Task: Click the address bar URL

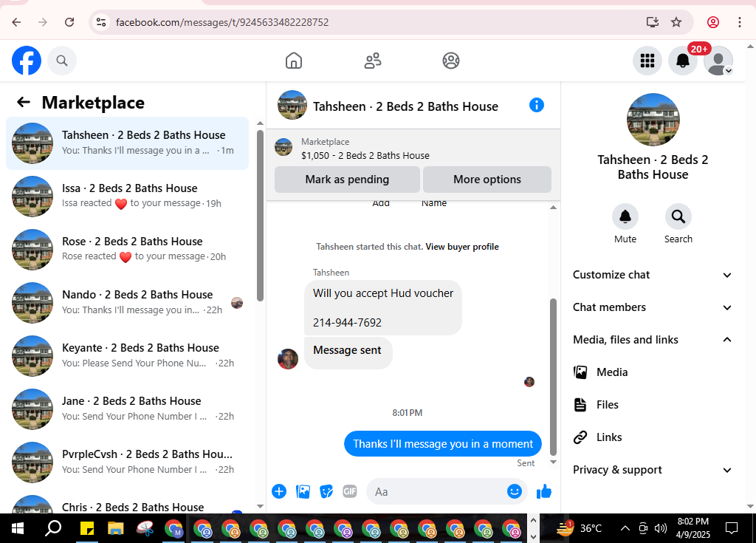Action: 222,23
